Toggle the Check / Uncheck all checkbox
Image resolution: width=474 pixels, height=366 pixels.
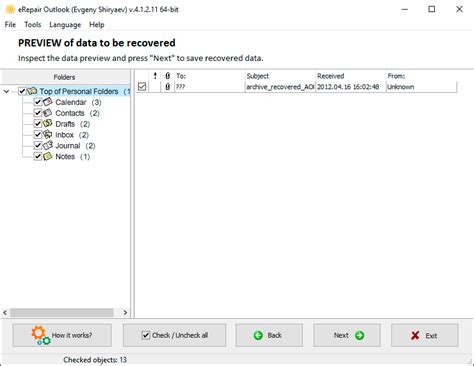coord(146,335)
